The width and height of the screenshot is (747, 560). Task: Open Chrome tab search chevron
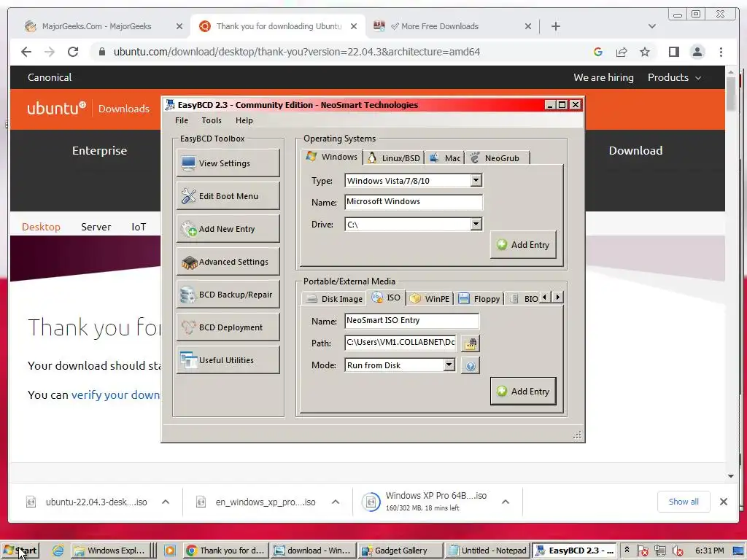point(651,26)
